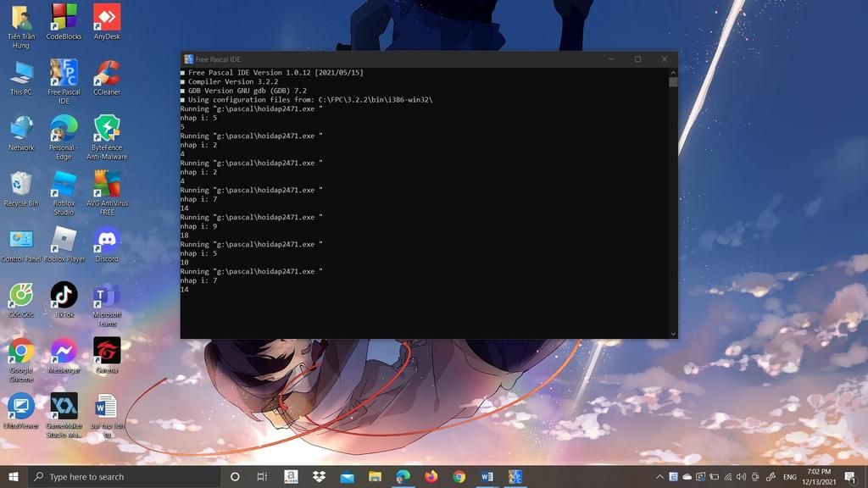Click the 'GDB Version GNU gdb (GDB) 7.2' line

tap(247, 91)
